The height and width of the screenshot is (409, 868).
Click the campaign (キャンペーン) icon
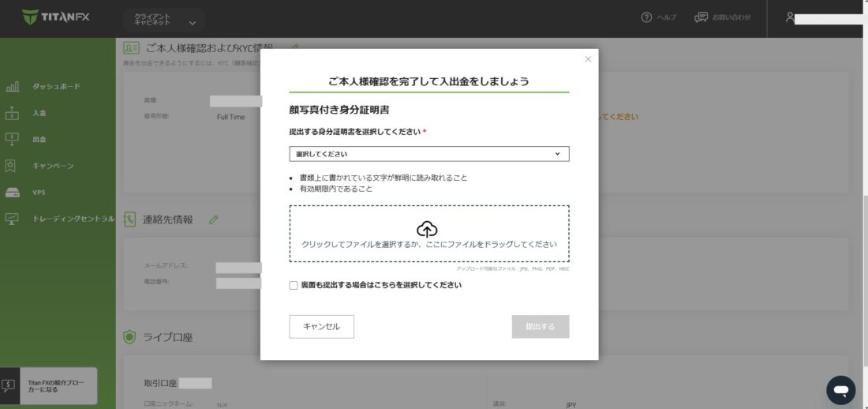(x=12, y=166)
